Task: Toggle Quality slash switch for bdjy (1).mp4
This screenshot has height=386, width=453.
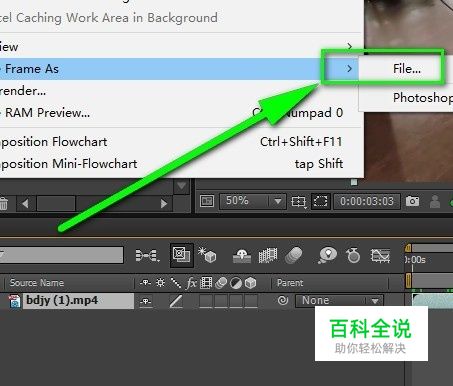Action: tap(176, 301)
